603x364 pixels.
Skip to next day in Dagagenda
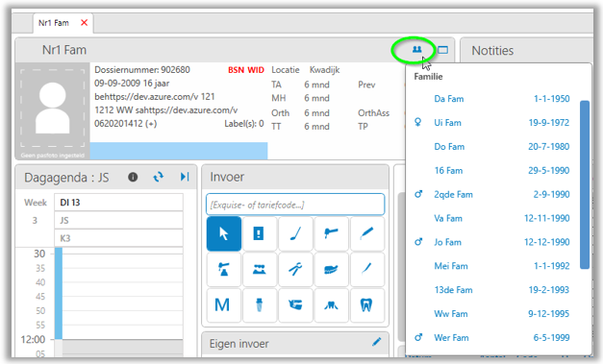[x=185, y=177]
